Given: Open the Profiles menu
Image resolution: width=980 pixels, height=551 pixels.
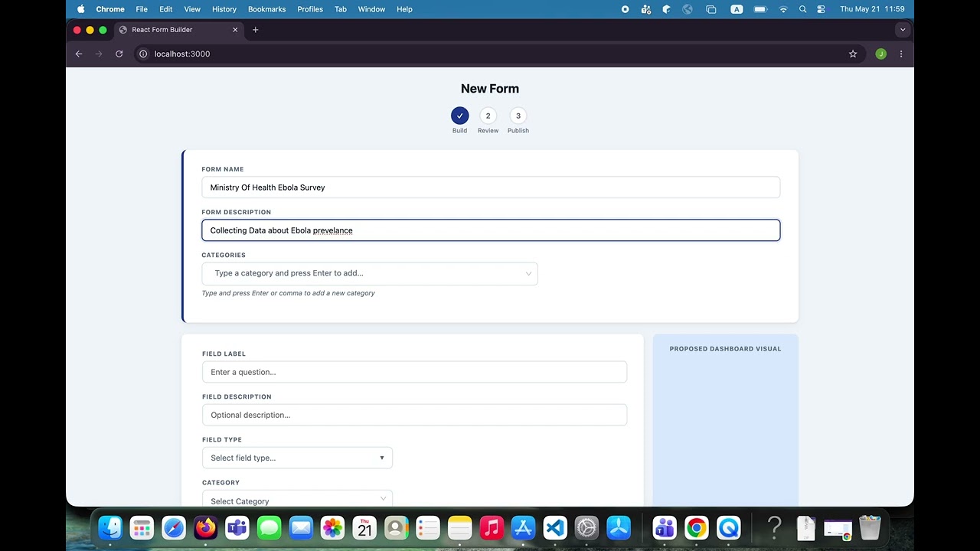Looking at the screenshot, I should (x=310, y=9).
